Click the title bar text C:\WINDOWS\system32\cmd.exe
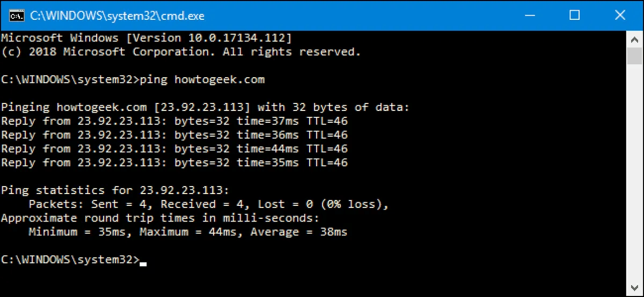 pos(117,16)
